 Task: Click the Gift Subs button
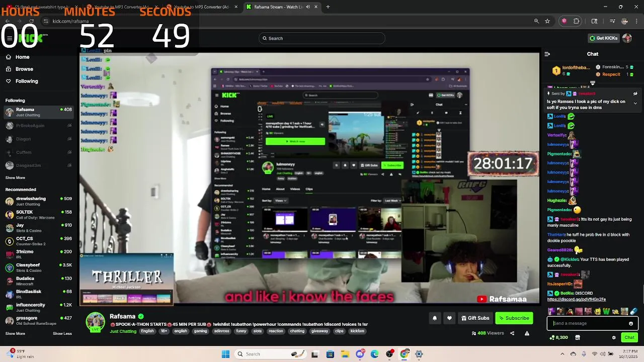[475, 318]
